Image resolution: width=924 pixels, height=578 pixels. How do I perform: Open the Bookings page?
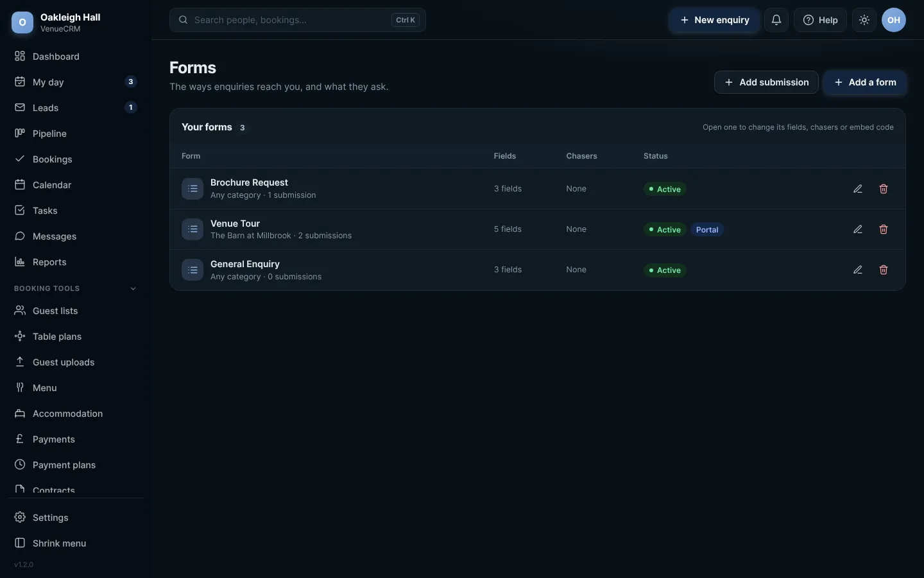[x=76, y=159]
